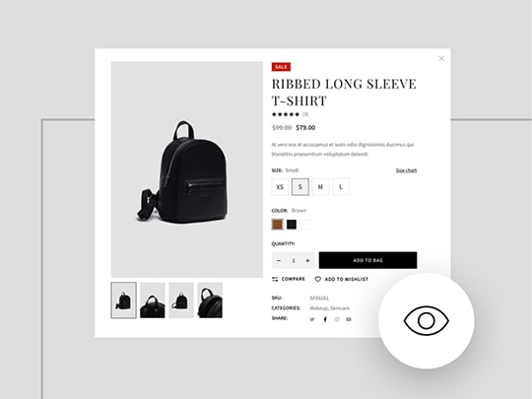
Task: Share product via Facebook icon
Action: (x=325, y=319)
